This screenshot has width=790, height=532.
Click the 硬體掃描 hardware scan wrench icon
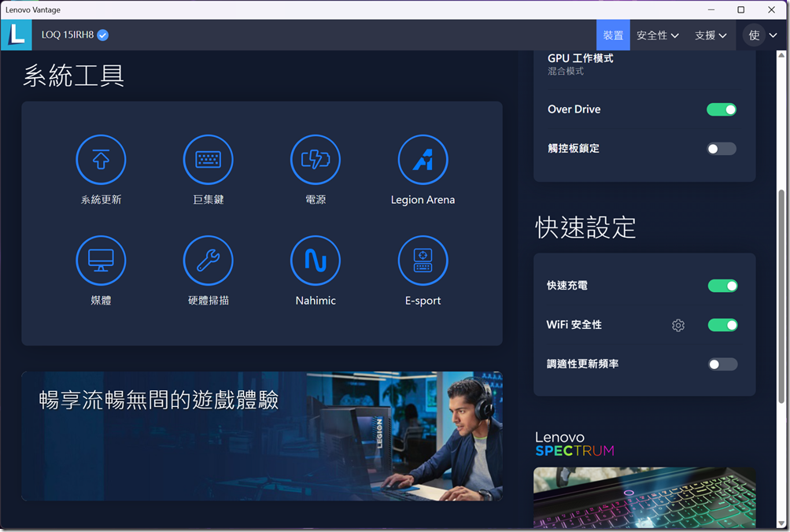click(209, 260)
